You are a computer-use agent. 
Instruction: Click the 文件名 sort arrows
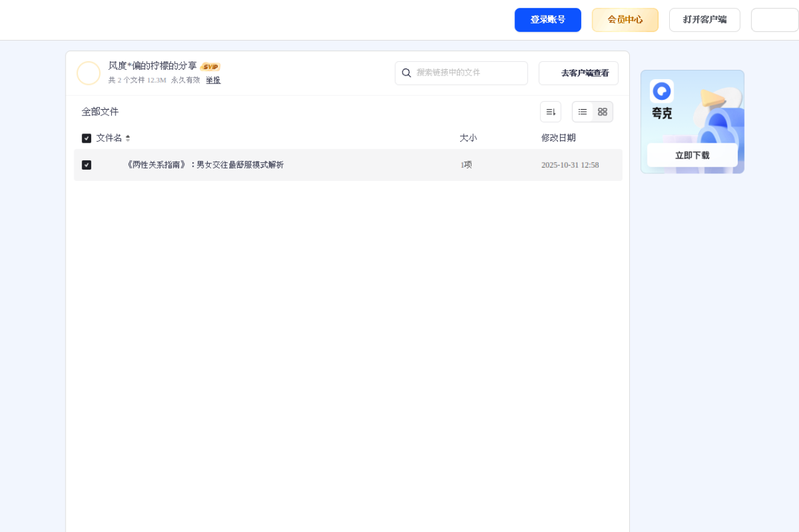pos(127,138)
